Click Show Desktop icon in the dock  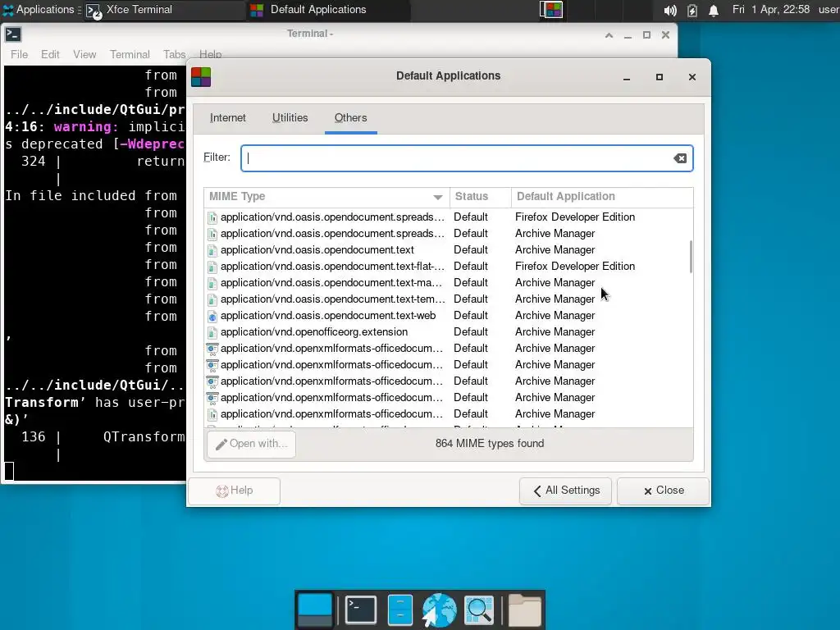coord(314,609)
